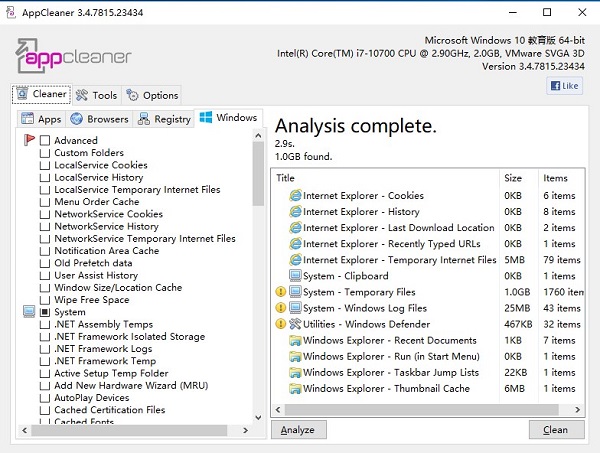The height and width of the screenshot is (453, 600).
Task: Click the icon for System - Clipboard
Action: coord(295,276)
